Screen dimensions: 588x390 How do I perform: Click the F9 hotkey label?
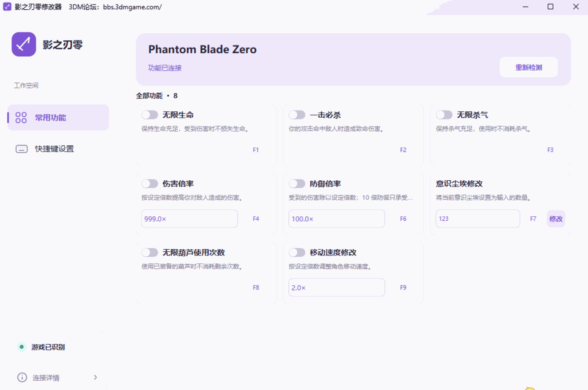(403, 288)
